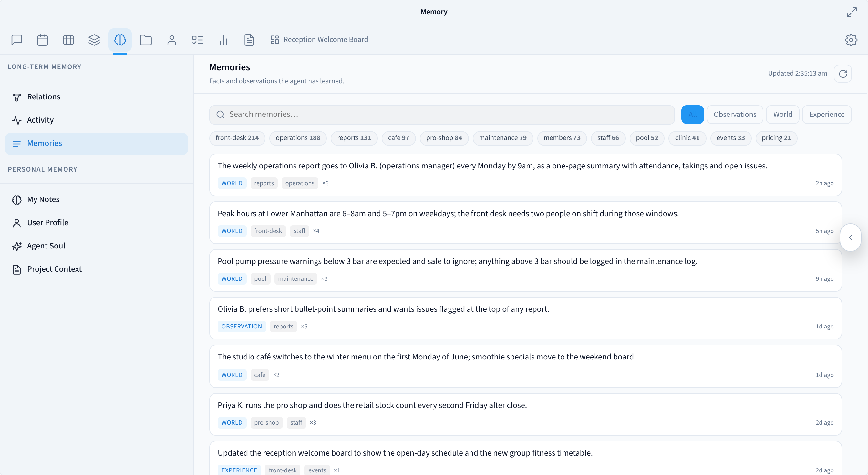Select the All filter button
This screenshot has height=475, width=868.
click(x=692, y=115)
